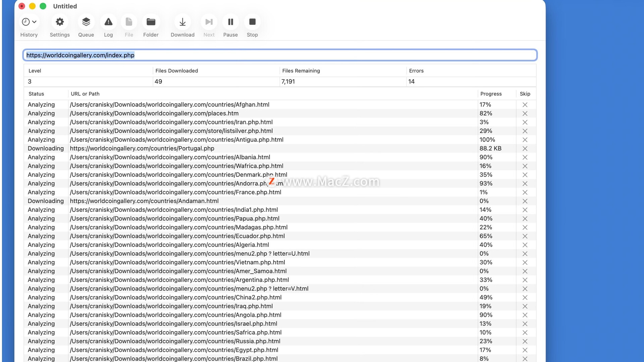Click the Download arrow button
This screenshot has height=362, width=644.
[182, 22]
